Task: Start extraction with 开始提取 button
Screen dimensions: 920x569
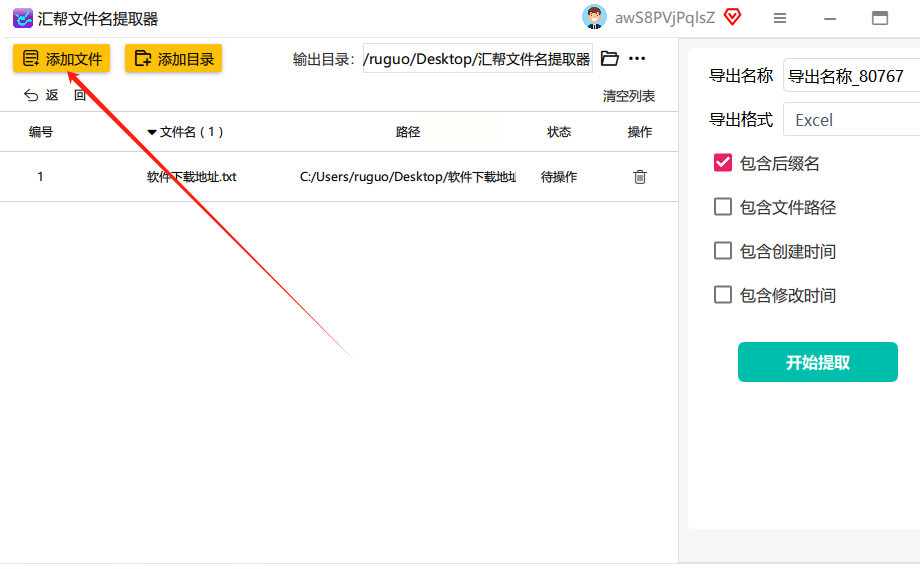Action: 817,362
